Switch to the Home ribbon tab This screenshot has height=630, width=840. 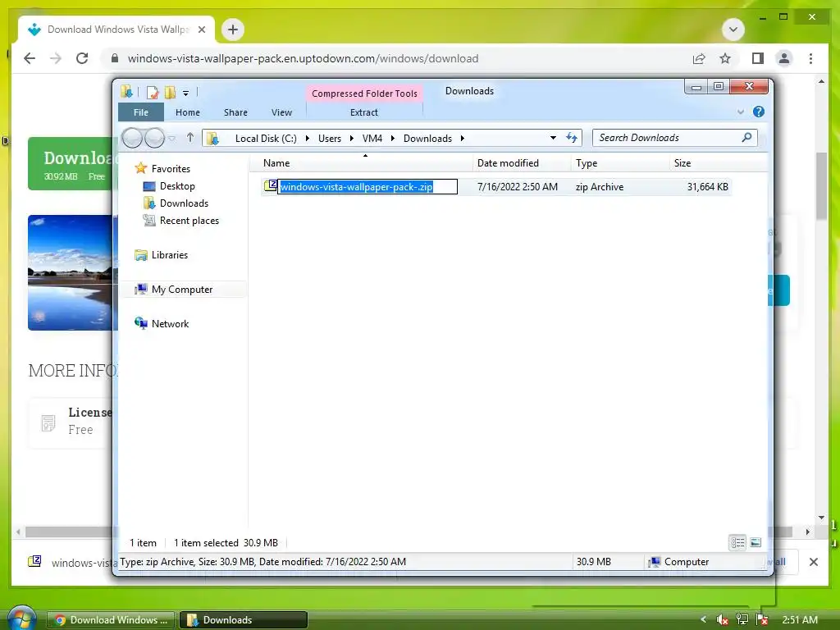point(188,112)
